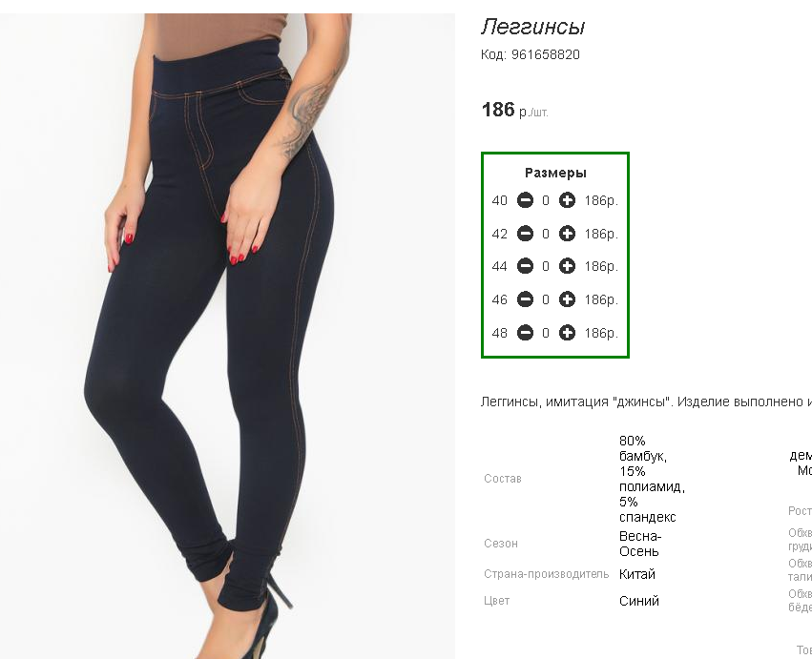Click the Китай country value
Image resolution: width=812 pixels, height=659 pixels.
click(637, 575)
